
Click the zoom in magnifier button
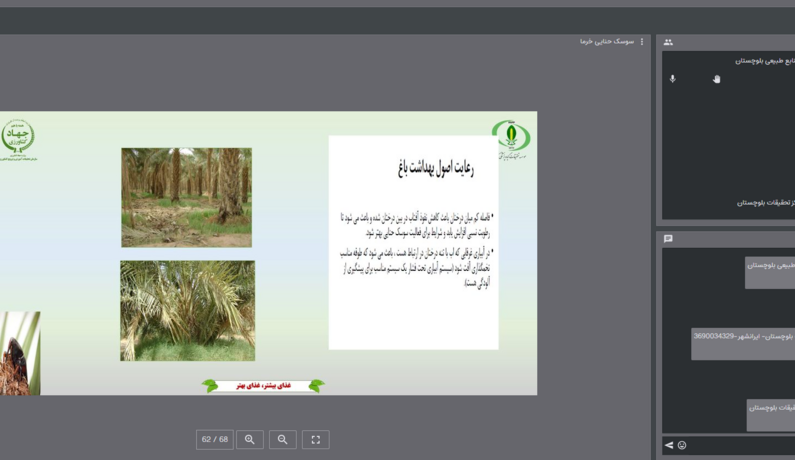click(x=249, y=439)
